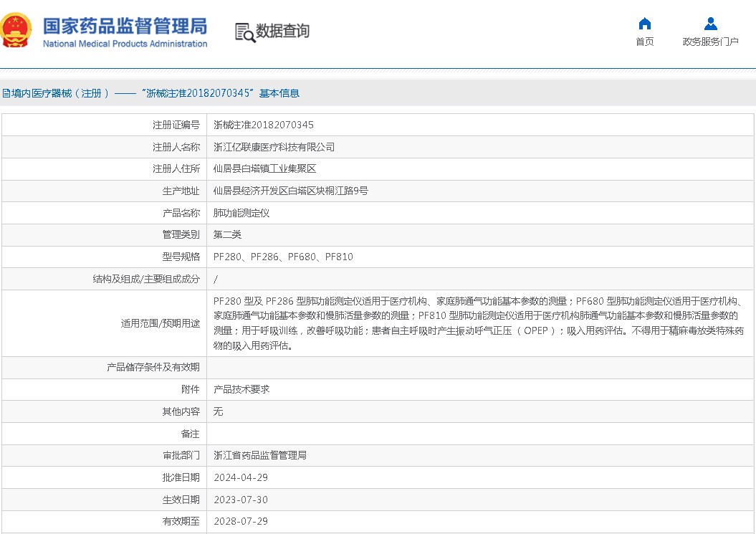Viewport: 756px width, 534px height.
Task: Click the NMPA national emblem logo
Action: click(x=16, y=30)
